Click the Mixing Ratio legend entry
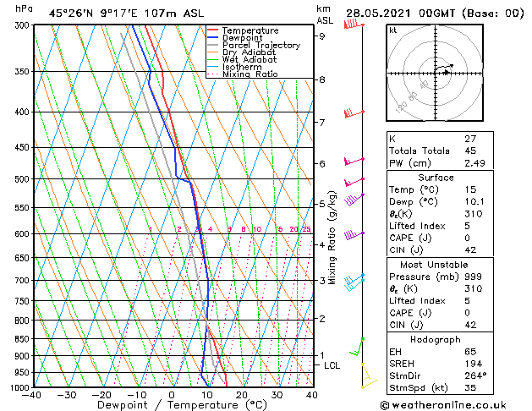The image size is (532, 411). coord(243,74)
